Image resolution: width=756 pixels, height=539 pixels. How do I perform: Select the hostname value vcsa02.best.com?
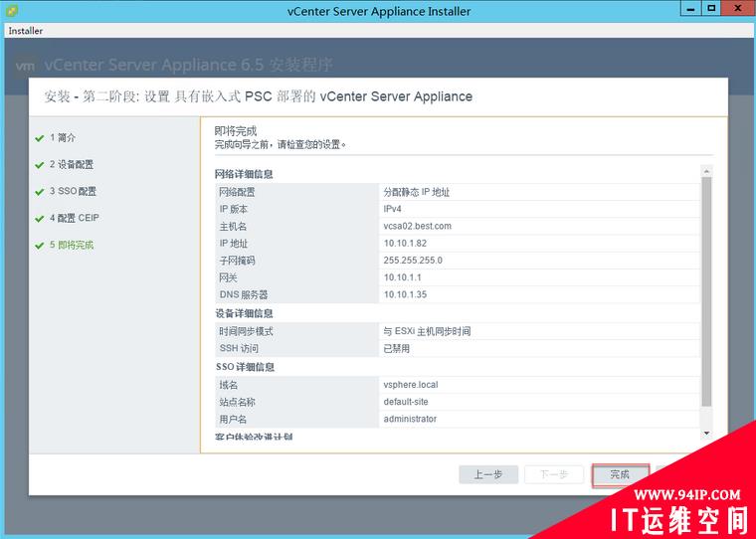point(418,226)
